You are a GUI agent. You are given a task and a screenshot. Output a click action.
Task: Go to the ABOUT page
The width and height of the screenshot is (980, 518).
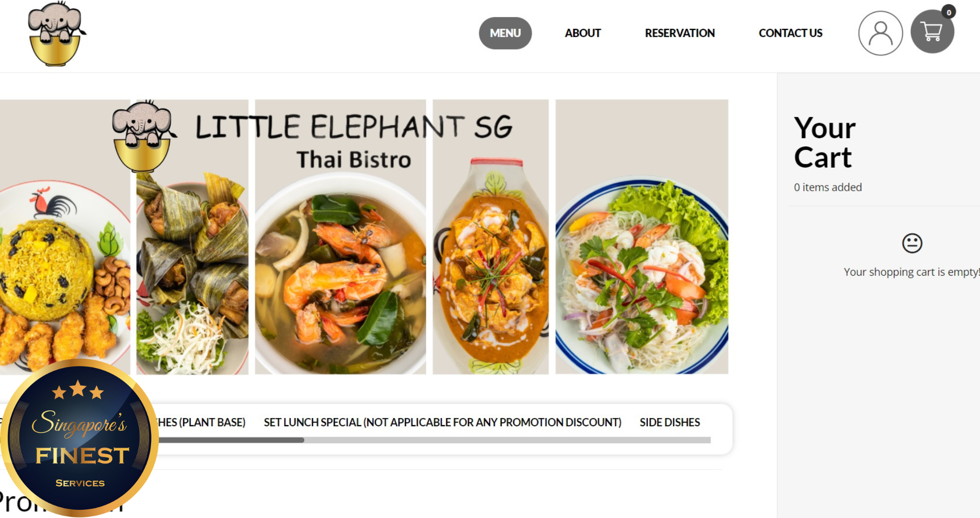(583, 33)
